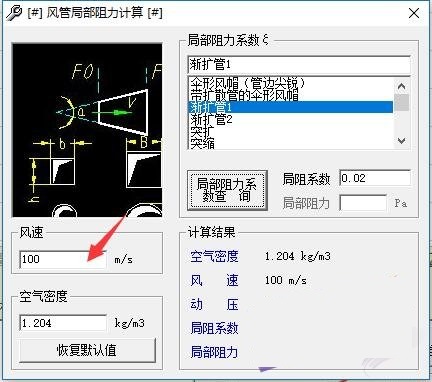Click the 空气密度 label in 计算结果
The height and width of the screenshot is (382, 432).
[214, 256]
